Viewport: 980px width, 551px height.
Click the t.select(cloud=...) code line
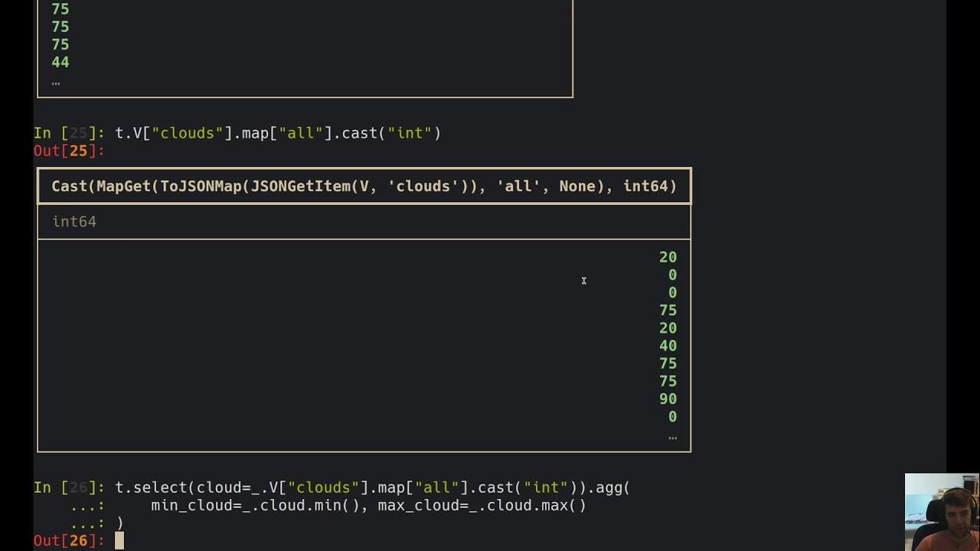(372, 487)
